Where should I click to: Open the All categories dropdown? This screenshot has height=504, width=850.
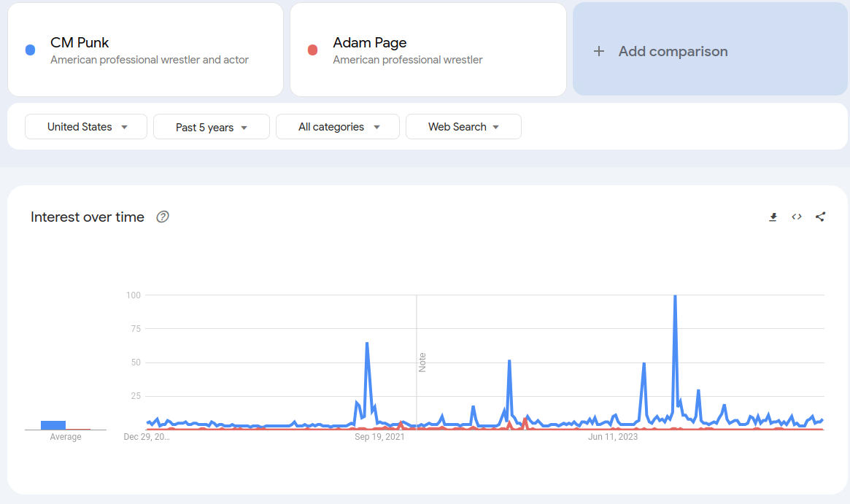coord(338,127)
